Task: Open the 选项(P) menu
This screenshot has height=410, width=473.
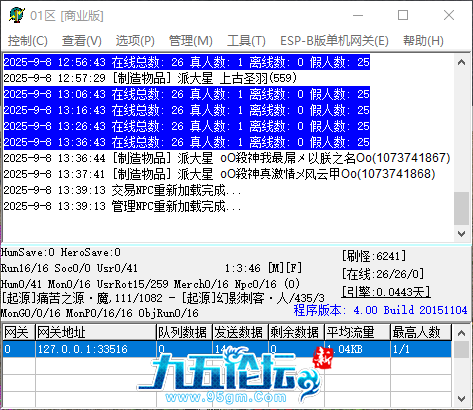Action: click(x=135, y=41)
